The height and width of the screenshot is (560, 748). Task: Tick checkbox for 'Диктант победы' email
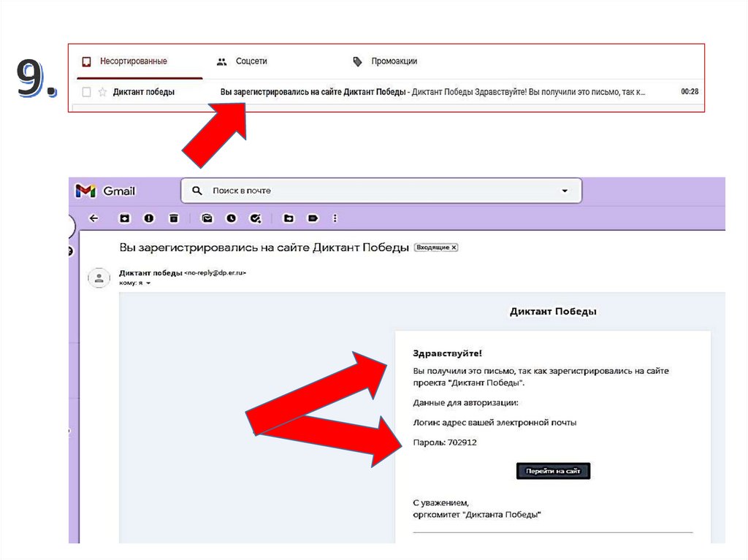click(86, 92)
